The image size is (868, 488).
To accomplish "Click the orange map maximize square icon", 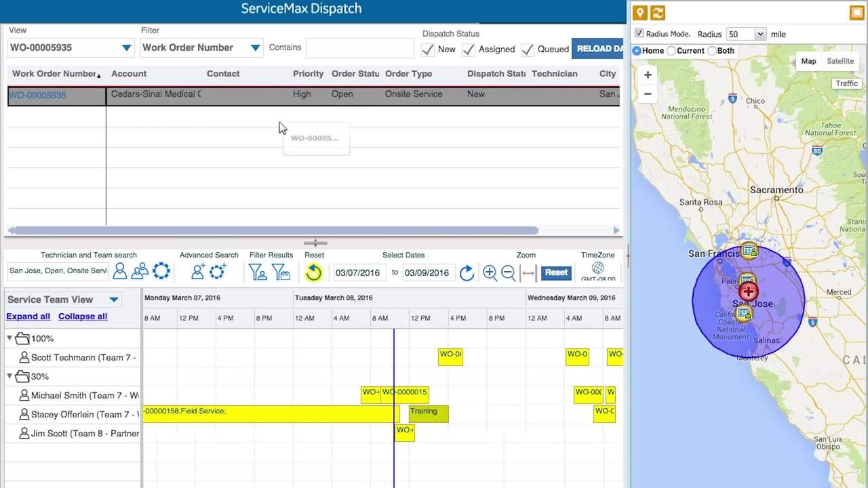I will tap(857, 12).
